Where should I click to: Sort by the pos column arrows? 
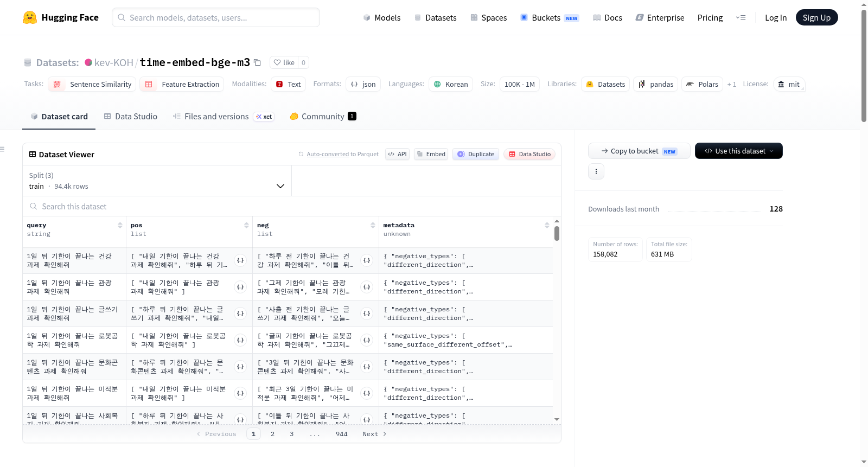246,225
